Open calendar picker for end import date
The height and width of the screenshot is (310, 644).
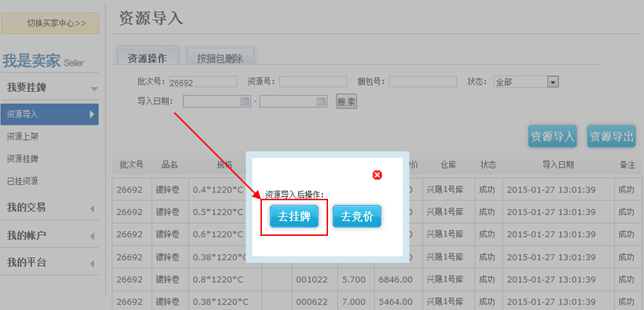tap(322, 102)
